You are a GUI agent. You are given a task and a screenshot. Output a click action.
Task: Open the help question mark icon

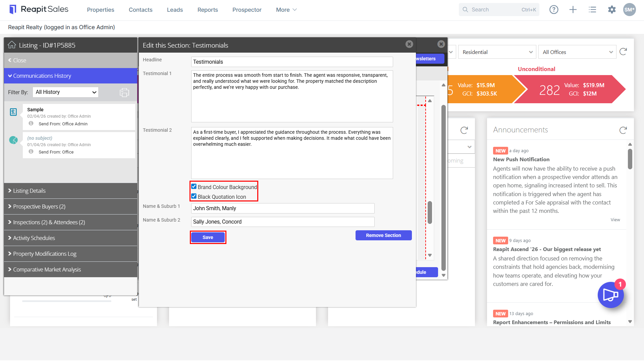pos(554,10)
